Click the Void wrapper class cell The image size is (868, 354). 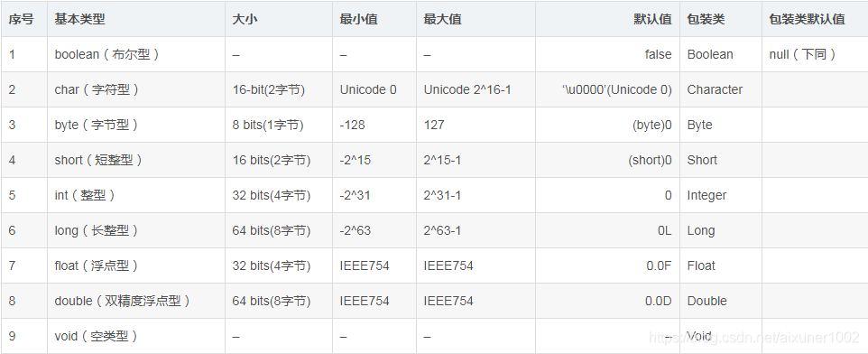pos(721,336)
